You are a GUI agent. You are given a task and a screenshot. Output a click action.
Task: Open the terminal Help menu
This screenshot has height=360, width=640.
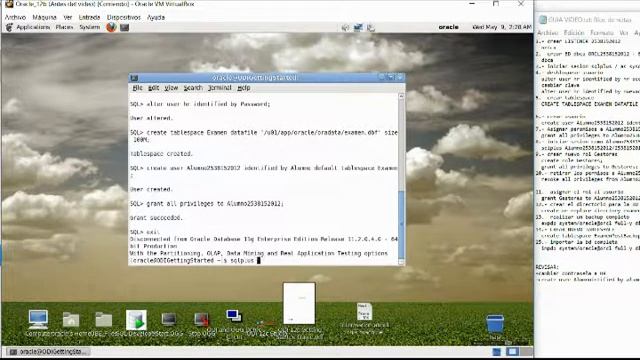(x=244, y=88)
